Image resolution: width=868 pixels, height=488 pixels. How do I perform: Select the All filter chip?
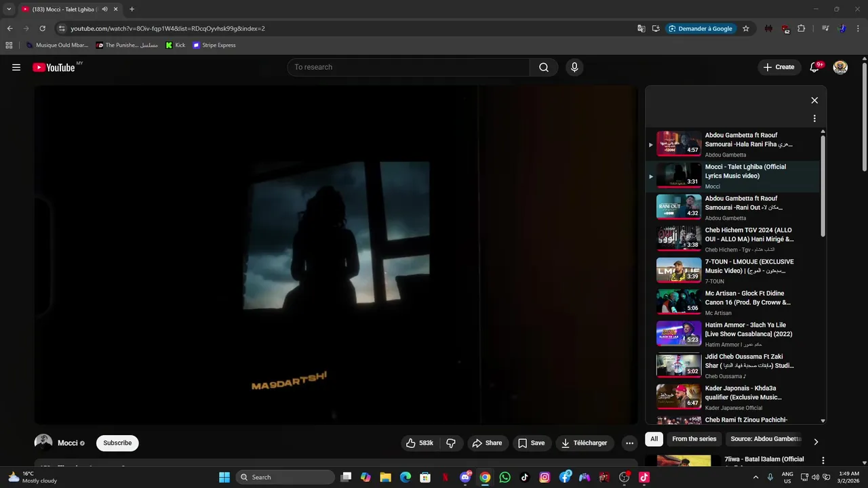pyautogui.click(x=654, y=439)
